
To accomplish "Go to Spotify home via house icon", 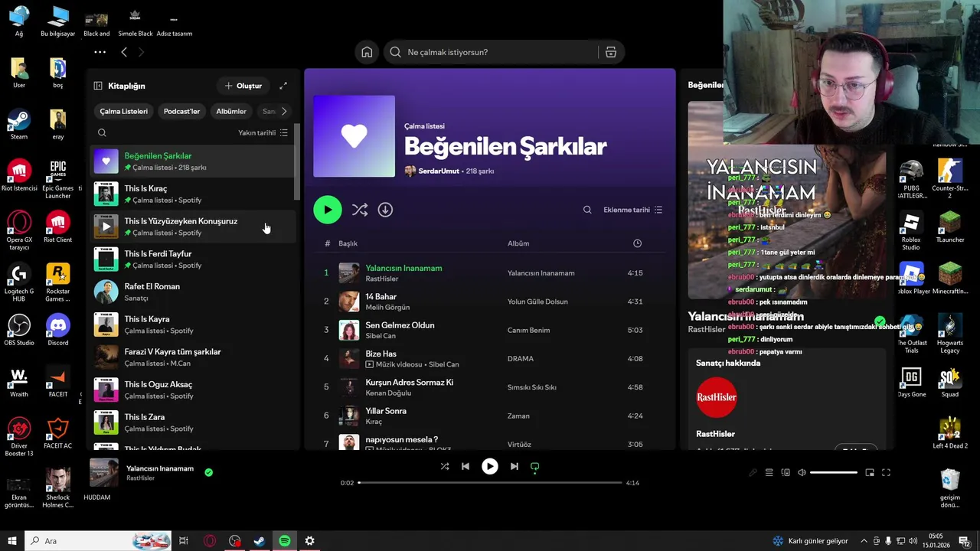I will point(367,52).
